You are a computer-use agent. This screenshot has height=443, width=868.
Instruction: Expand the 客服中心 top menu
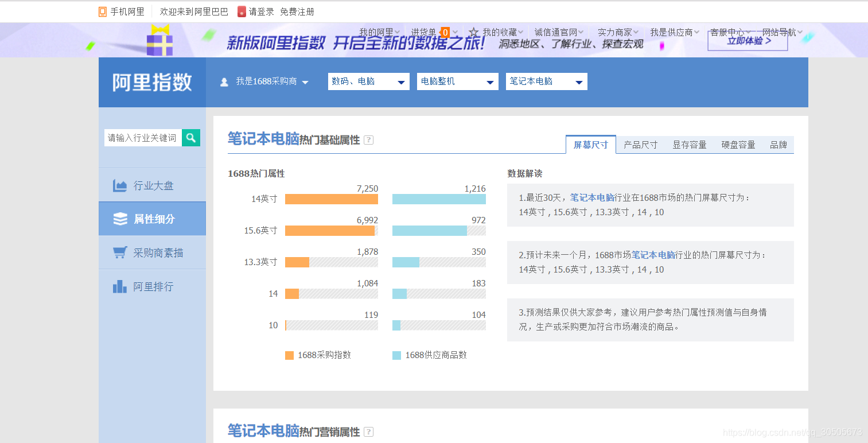(730, 33)
